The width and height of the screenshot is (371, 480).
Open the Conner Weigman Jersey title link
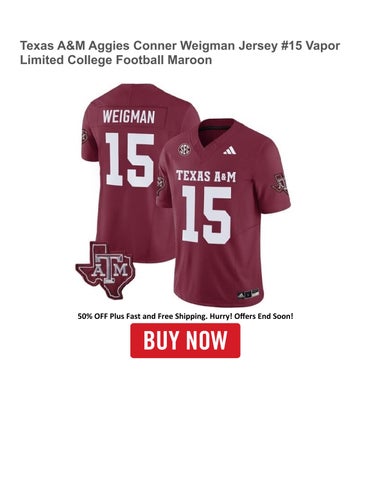pos(180,53)
